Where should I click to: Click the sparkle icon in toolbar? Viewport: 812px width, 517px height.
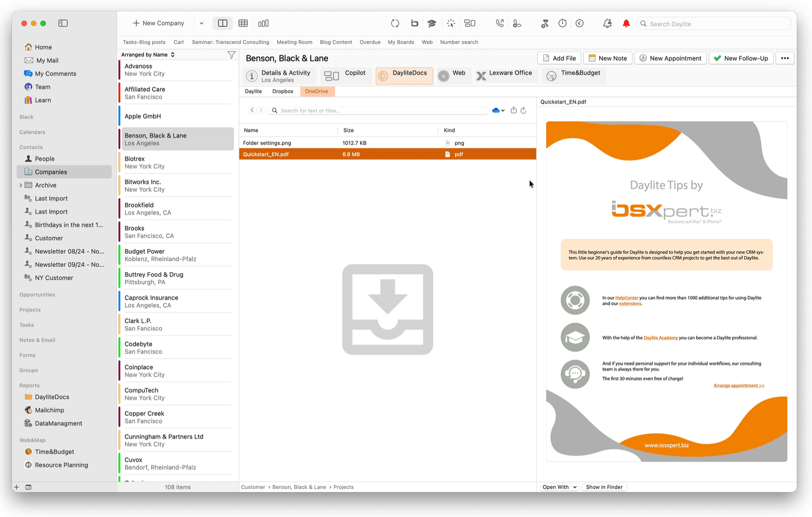click(451, 23)
